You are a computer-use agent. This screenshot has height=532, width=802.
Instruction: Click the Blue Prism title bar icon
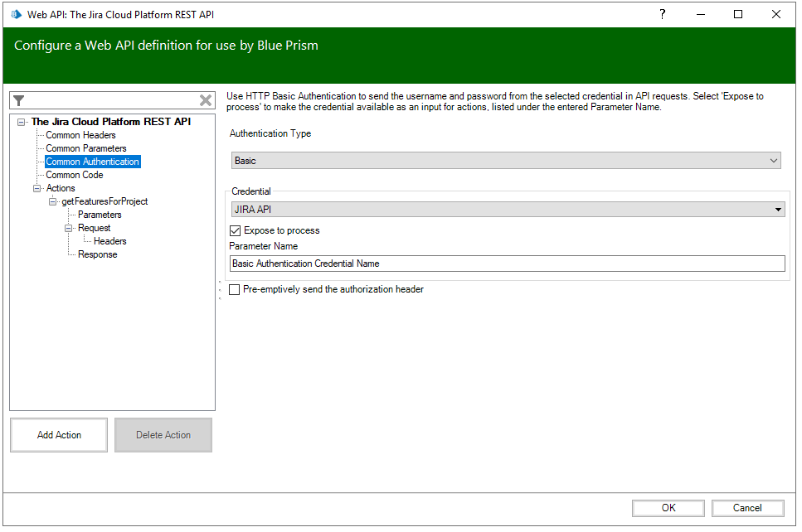pyautogui.click(x=16, y=14)
